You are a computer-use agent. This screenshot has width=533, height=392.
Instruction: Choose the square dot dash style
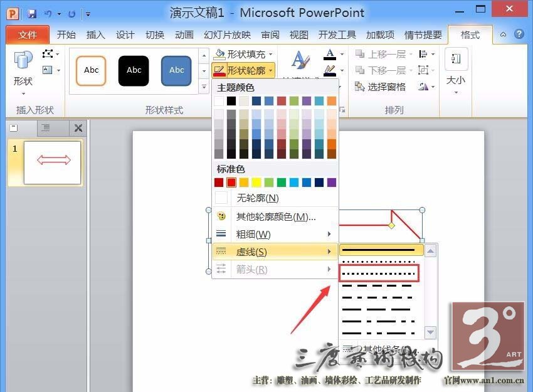click(x=379, y=273)
